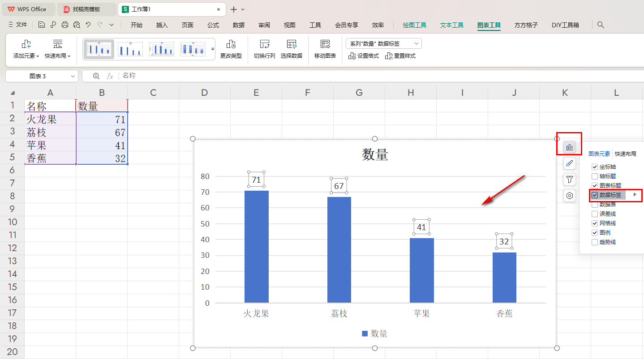Click the Redo arrow
Viewport: 644px width, 359px height.
[x=100, y=25]
